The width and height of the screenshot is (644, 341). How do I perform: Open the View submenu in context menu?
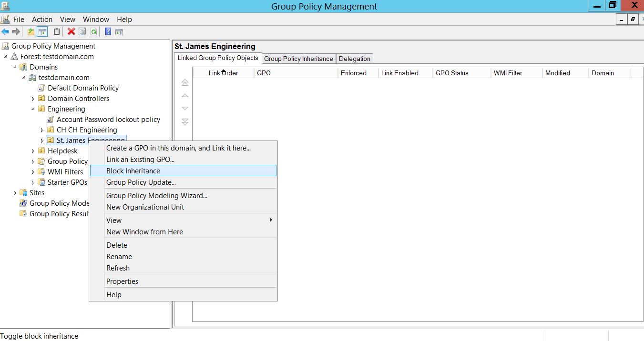[x=184, y=221]
